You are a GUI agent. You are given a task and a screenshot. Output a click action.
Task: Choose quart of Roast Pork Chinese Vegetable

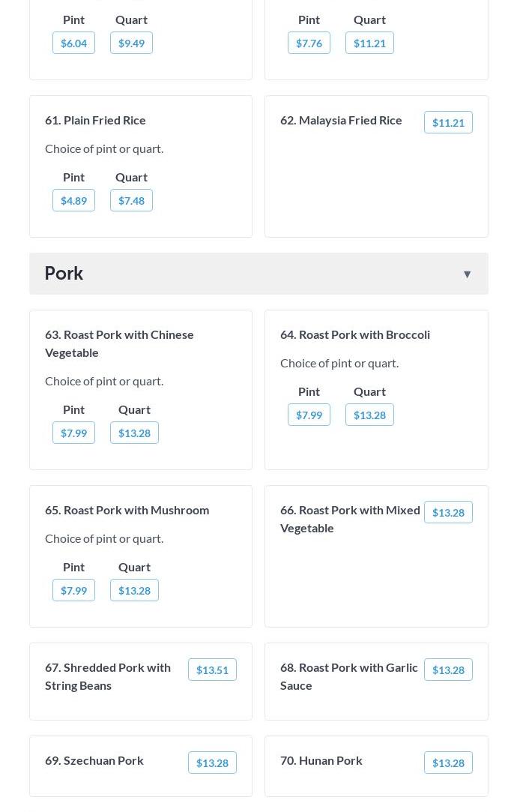point(134,433)
